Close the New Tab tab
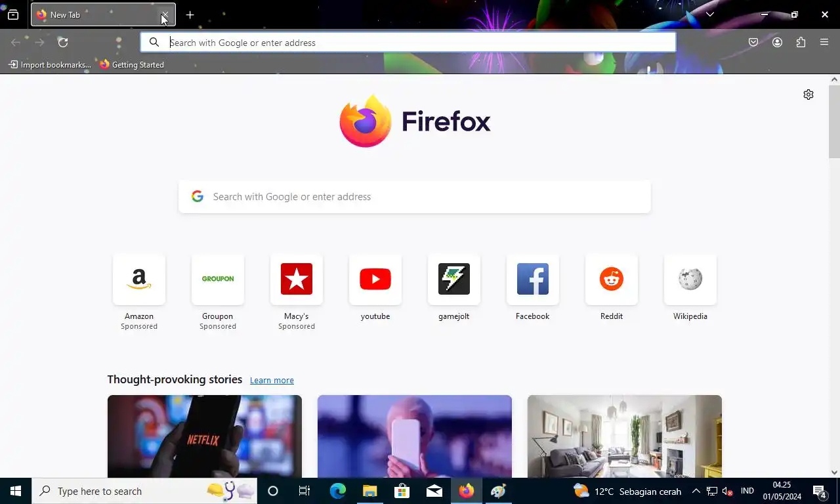This screenshot has height=504, width=840. click(x=165, y=14)
